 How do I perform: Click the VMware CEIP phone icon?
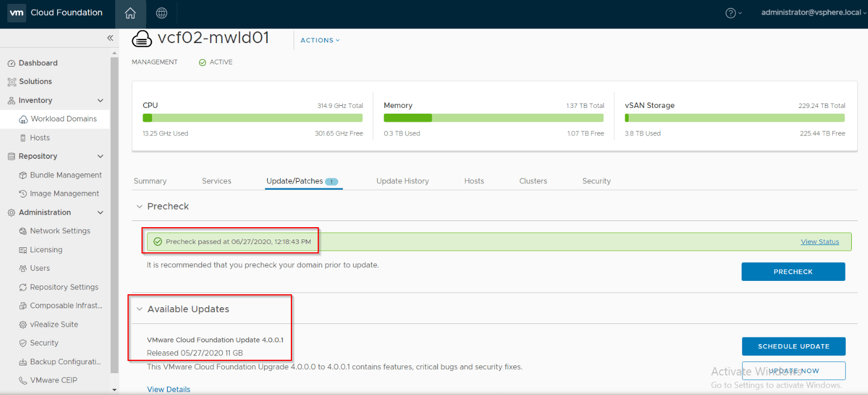(23, 380)
